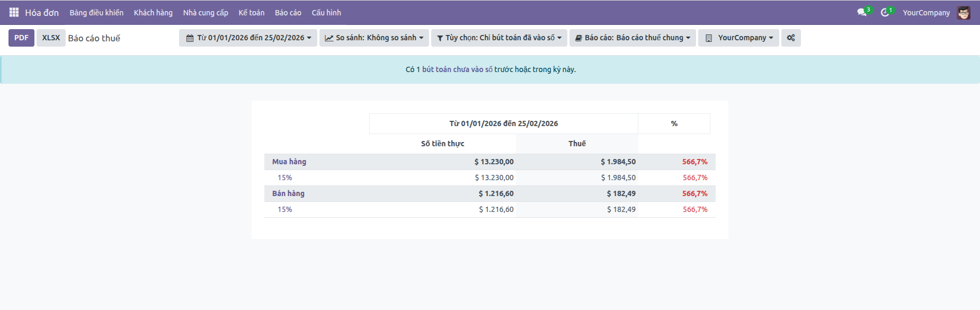Click the Mua hàng report row
Screen dimensions: 980x310
click(289, 162)
